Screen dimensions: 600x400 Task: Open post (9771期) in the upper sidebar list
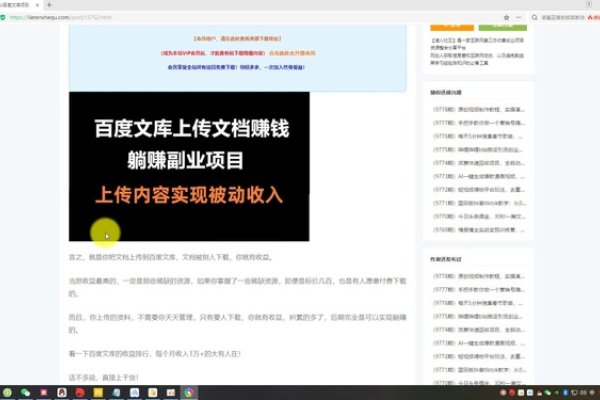pos(479,203)
